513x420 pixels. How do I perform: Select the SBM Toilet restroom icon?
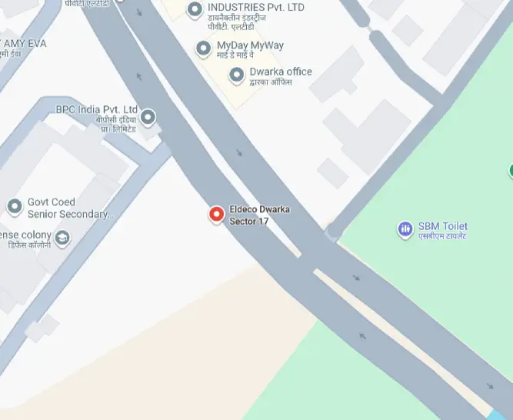click(x=405, y=229)
